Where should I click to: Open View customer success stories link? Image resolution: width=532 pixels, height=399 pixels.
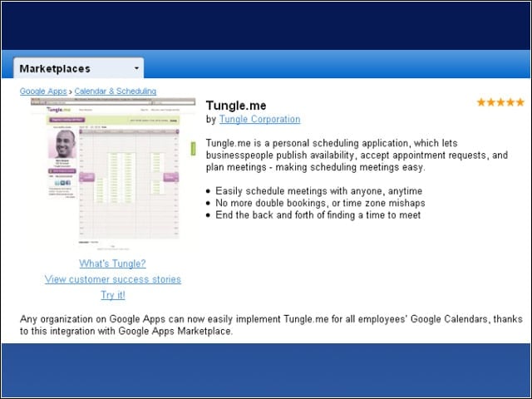(x=113, y=279)
